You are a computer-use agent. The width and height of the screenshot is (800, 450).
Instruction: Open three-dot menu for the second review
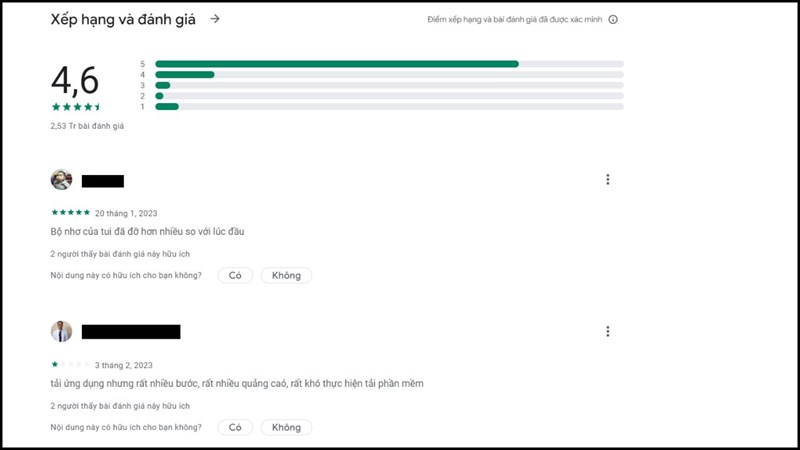tap(607, 331)
